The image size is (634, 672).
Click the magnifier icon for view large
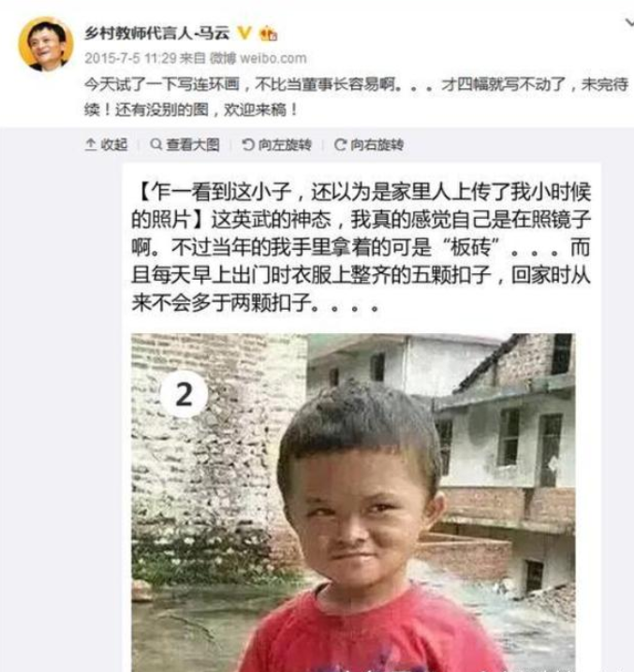coord(155,144)
